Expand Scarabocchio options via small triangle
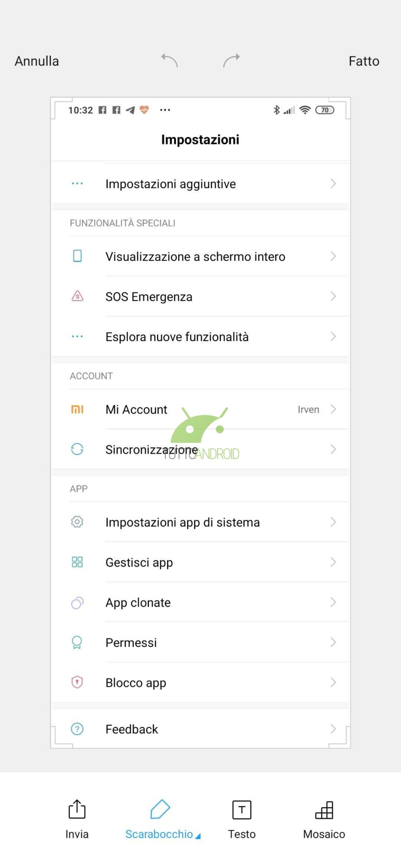The width and height of the screenshot is (401, 868). click(198, 836)
